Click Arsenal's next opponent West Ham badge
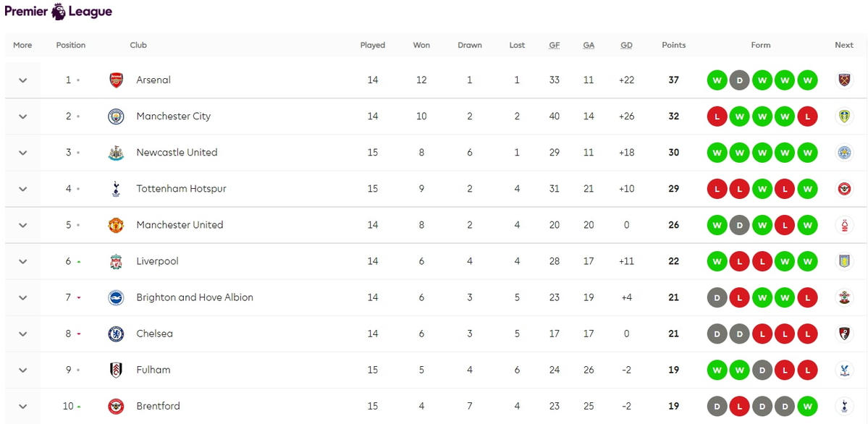This screenshot has height=424, width=868. [844, 80]
